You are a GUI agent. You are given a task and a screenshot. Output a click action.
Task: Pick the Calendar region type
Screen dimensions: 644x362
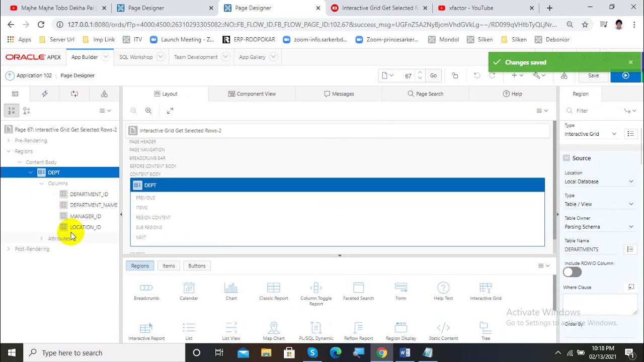click(x=189, y=291)
